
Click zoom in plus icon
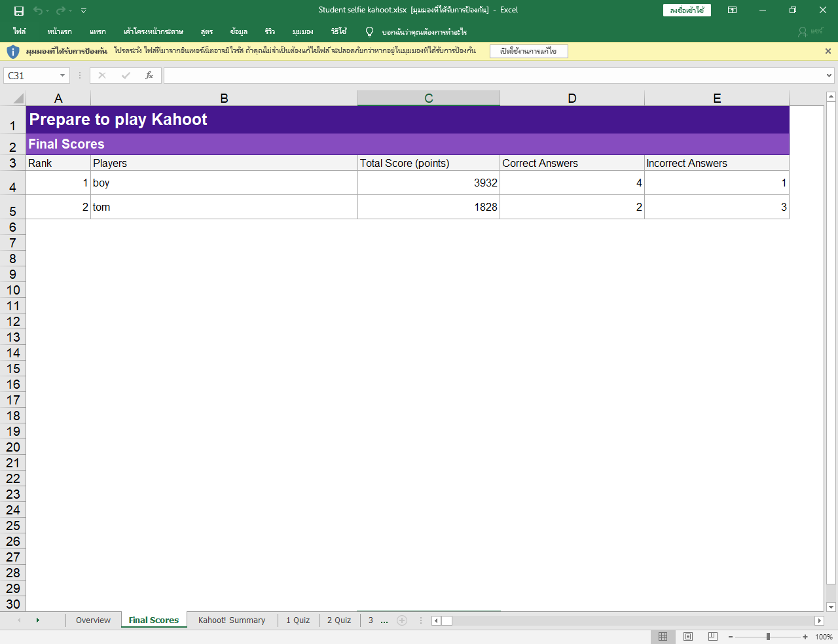[x=805, y=637]
